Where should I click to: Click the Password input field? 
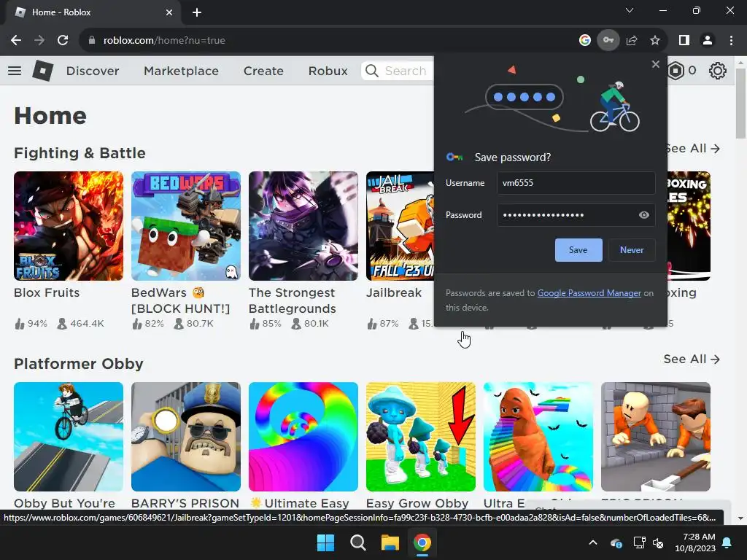576,215
